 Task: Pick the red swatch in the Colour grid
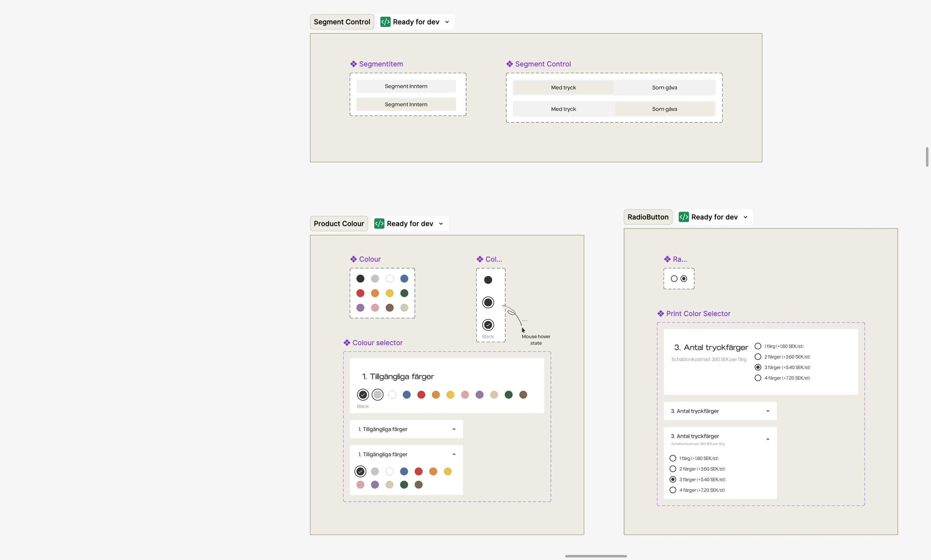[360, 293]
